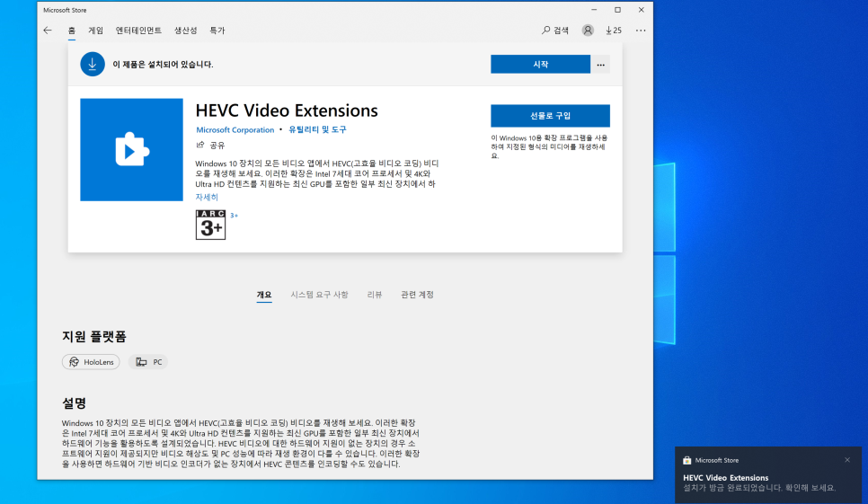Image resolution: width=868 pixels, height=504 pixels.
Task: Minimize the Microsoft Store window
Action: click(594, 10)
